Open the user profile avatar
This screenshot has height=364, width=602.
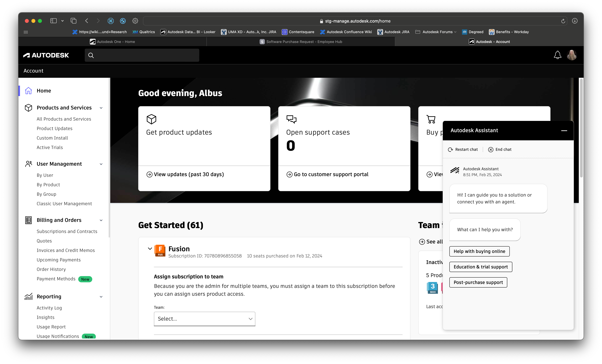point(572,55)
